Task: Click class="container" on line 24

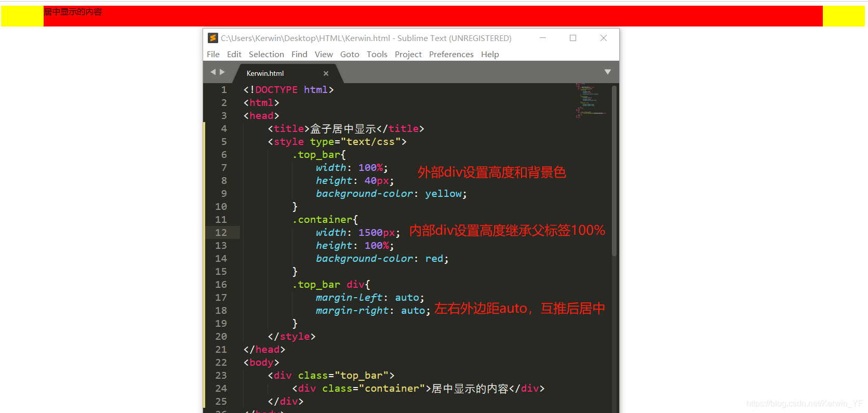Action: (373, 389)
